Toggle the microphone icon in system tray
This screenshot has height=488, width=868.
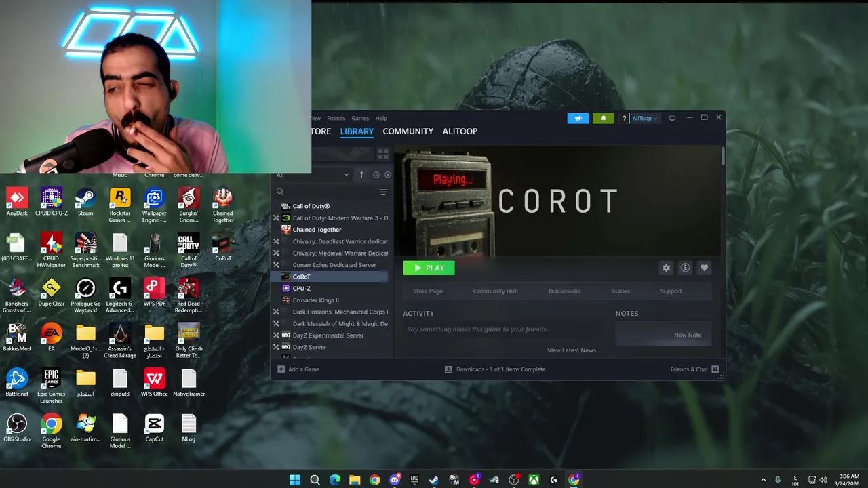pos(778,480)
